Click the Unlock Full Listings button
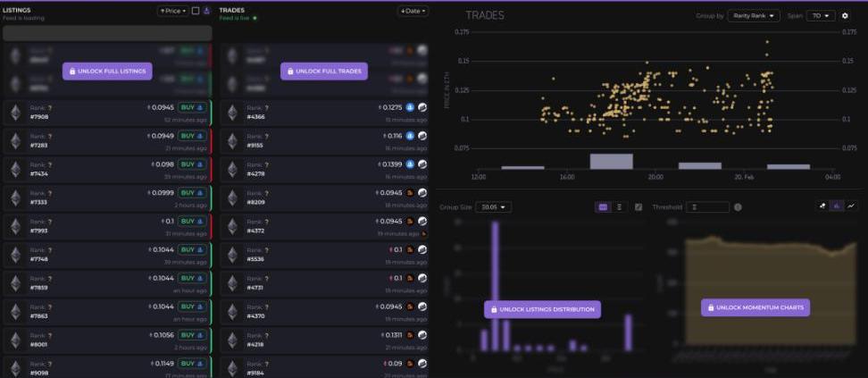868x378 pixels. coord(107,71)
